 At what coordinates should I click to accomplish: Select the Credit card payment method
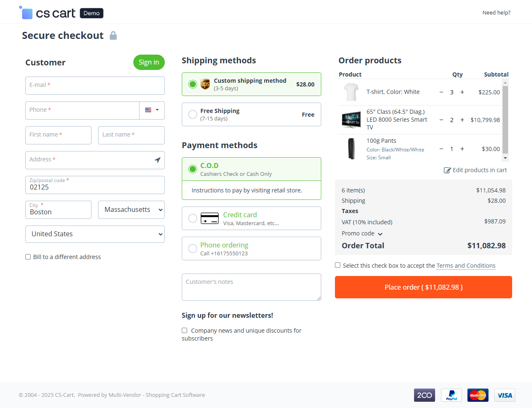click(x=193, y=218)
